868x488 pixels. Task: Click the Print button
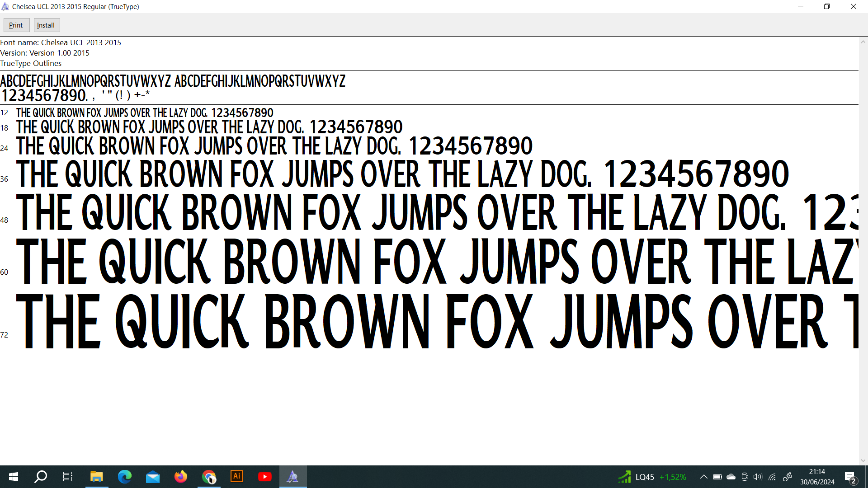coord(16,25)
